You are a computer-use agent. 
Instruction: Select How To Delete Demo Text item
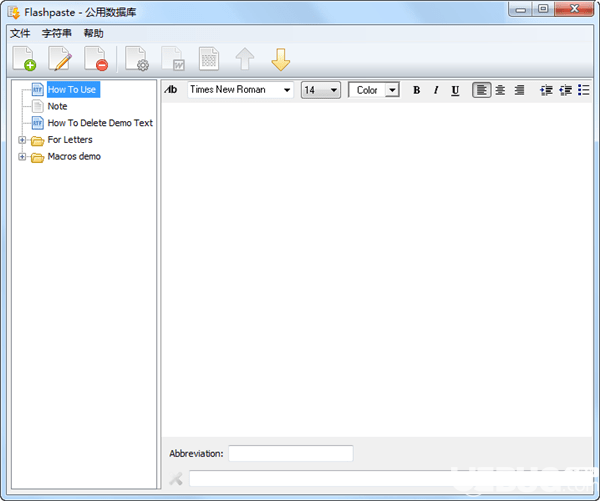click(100, 123)
